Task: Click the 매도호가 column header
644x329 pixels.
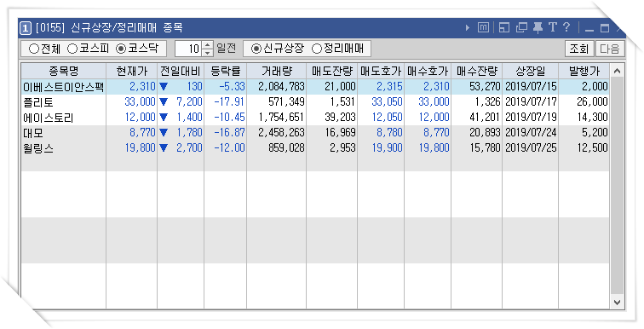Action: pos(381,72)
